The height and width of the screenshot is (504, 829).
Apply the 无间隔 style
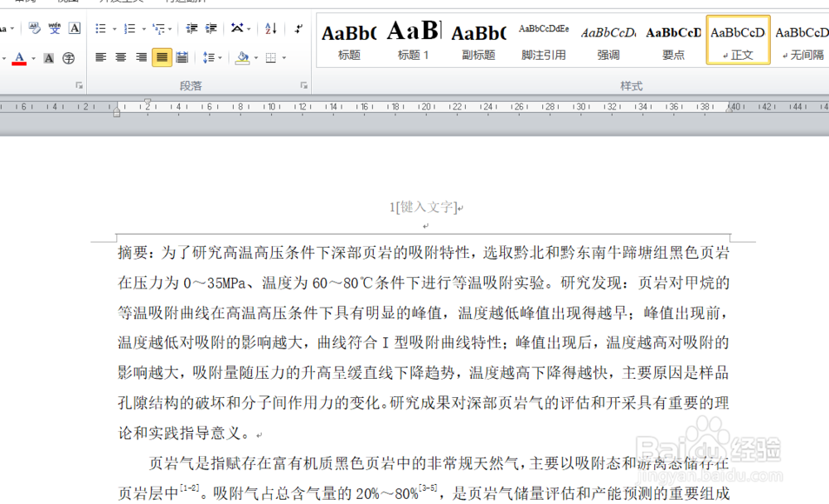point(801,41)
